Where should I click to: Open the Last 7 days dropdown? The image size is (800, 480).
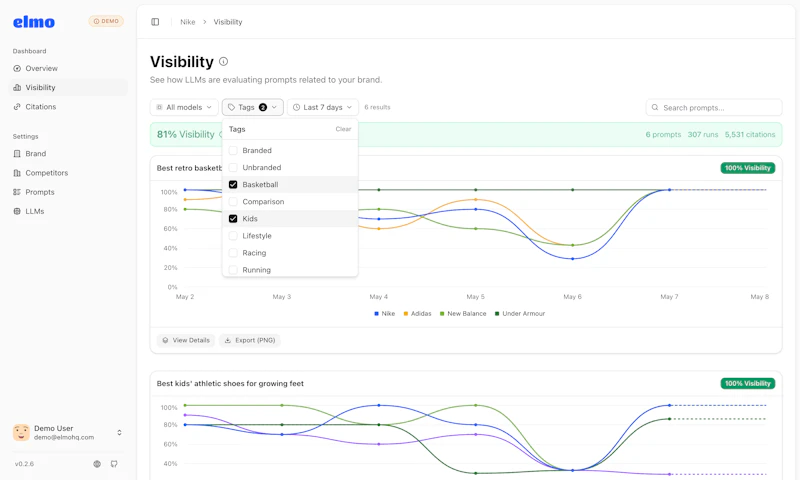(x=323, y=107)
